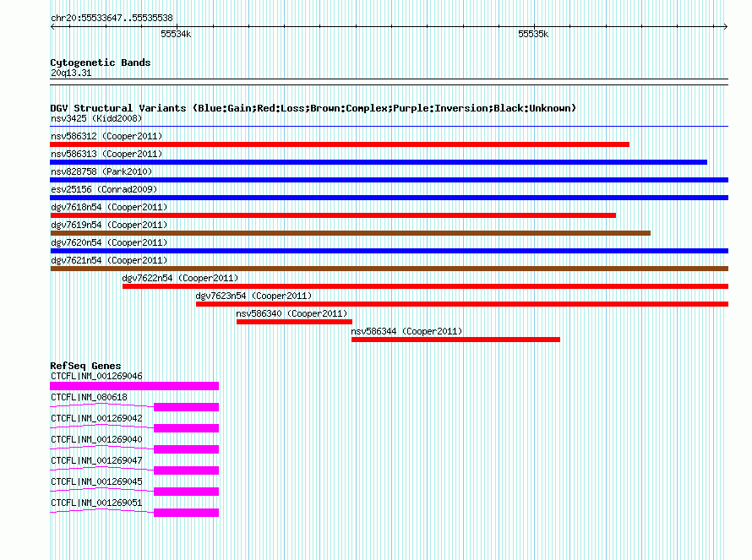Viewport: 752px width, 560px height.
Task: Click the blue nsv586313 variant bar
Action: click(x=379, y=162)
